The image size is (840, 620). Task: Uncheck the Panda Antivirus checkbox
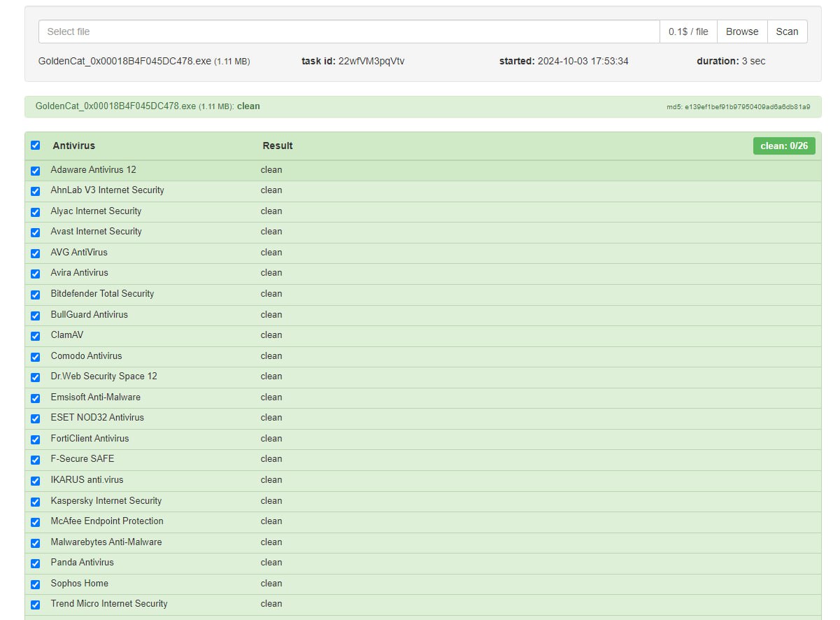(x=36, y=563)
